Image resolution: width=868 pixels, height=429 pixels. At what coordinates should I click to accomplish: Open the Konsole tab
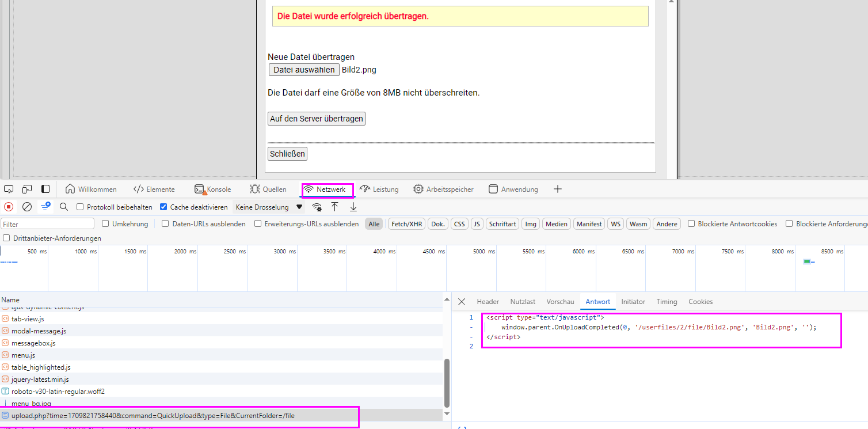(x=213, y=189)
